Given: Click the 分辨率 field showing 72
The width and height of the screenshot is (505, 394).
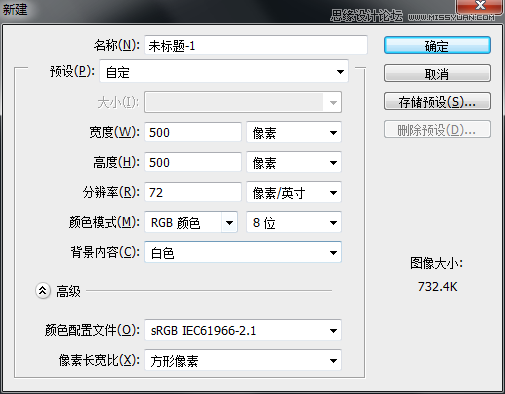Looking at the screenshot, I should [x=193, y=192].
